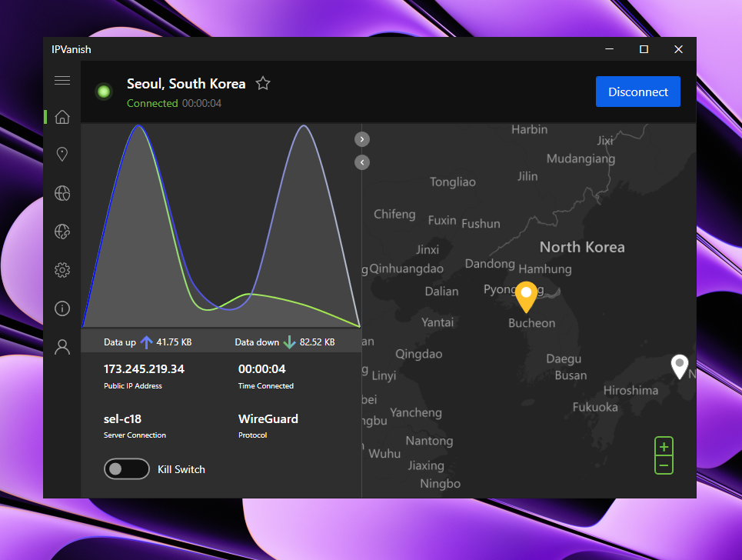Image resolution: width=742 pixels, height=560 pixels.
Task: Click the Tongliao map label
Action: tap(452, 182)
